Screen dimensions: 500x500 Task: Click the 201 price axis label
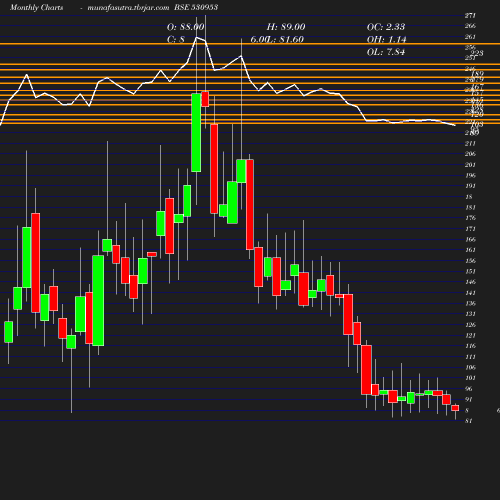[470, 165]
